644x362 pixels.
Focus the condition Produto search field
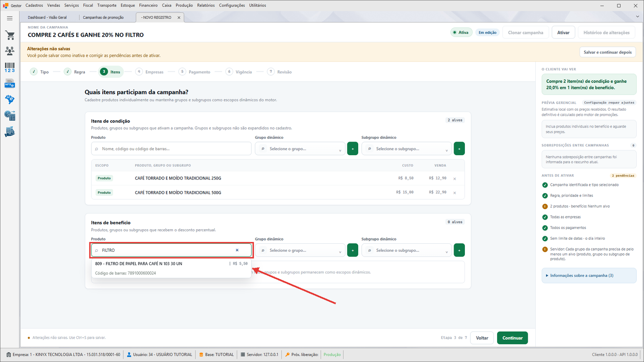171,149
